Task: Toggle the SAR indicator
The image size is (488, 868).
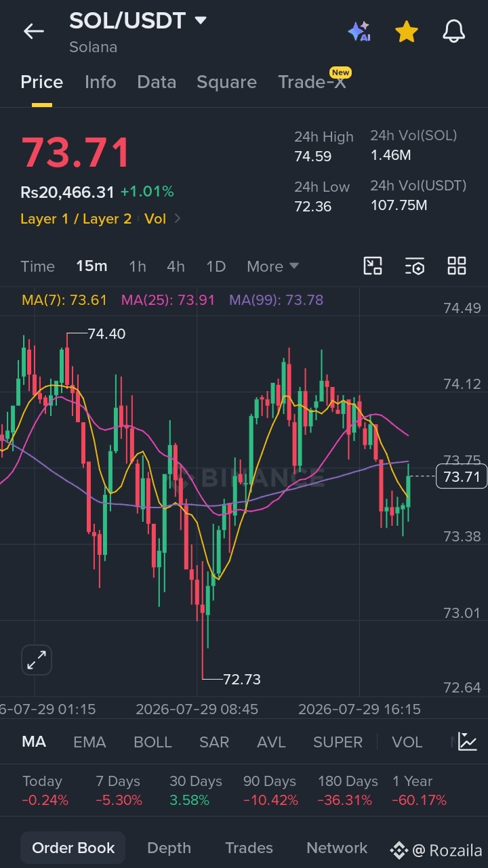Action: tap(214, 742)
